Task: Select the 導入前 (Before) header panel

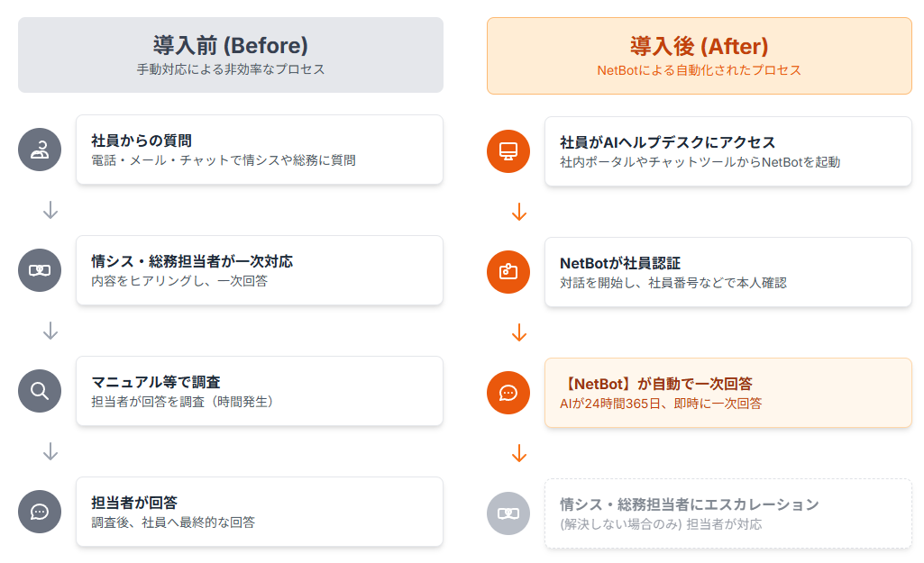Action: click(x=231, y=55)
